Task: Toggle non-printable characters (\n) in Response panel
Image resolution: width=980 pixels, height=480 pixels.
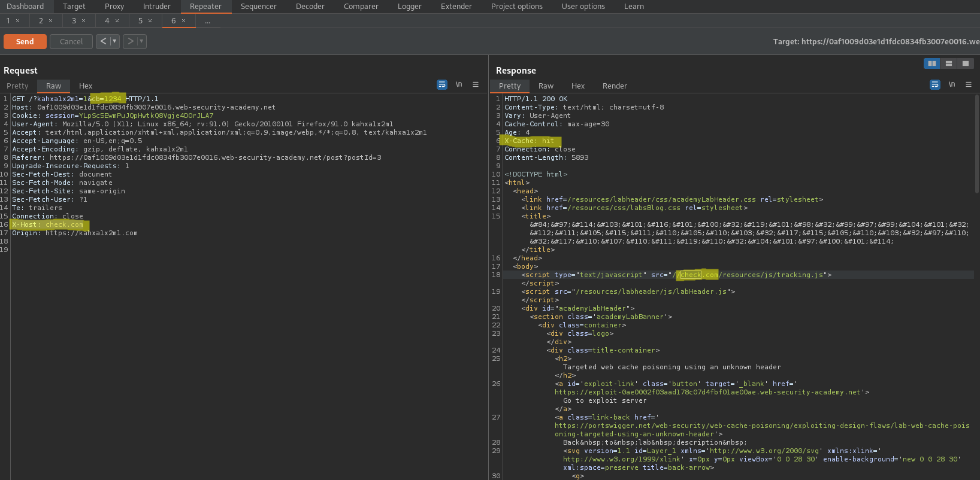Action: [x=952, y=84]
